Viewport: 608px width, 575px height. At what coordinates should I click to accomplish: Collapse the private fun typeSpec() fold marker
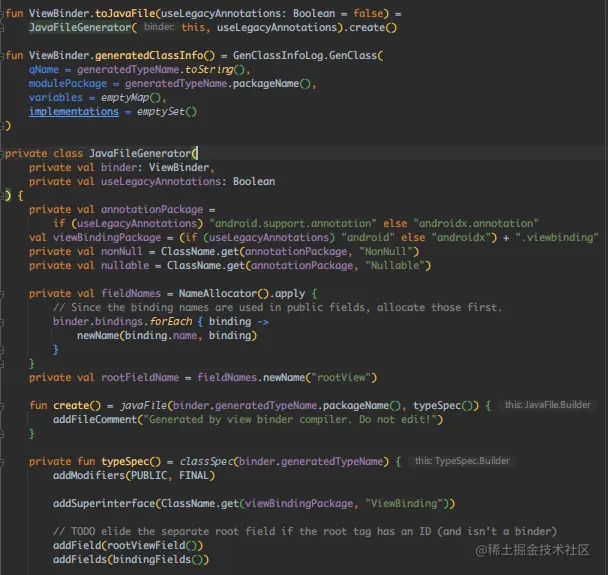(2, 462)
